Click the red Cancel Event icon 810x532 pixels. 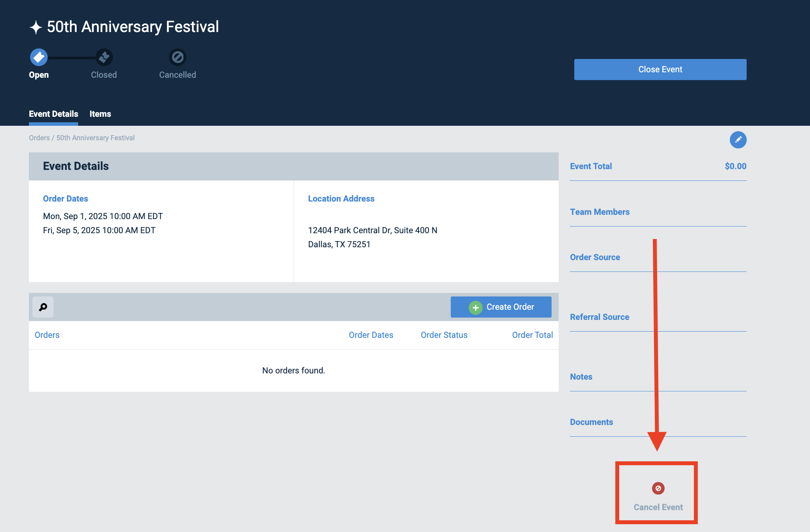coord(658,488)
